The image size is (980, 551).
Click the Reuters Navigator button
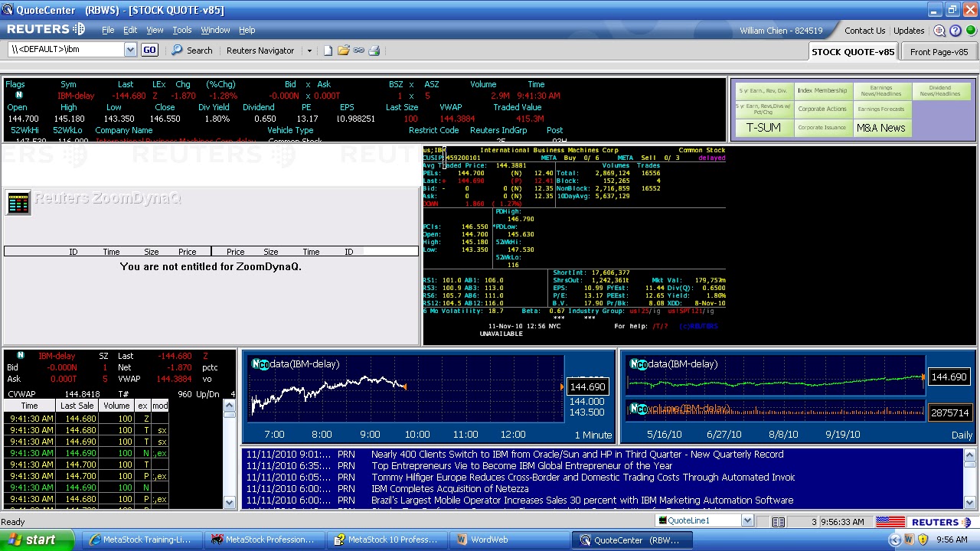click(x=260, y=51)
